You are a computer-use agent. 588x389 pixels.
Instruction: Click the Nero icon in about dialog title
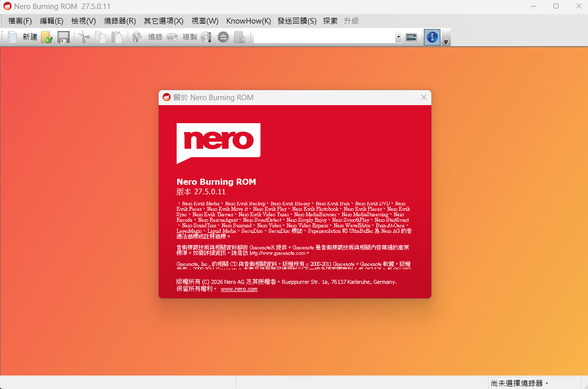[x=167, y=97]
